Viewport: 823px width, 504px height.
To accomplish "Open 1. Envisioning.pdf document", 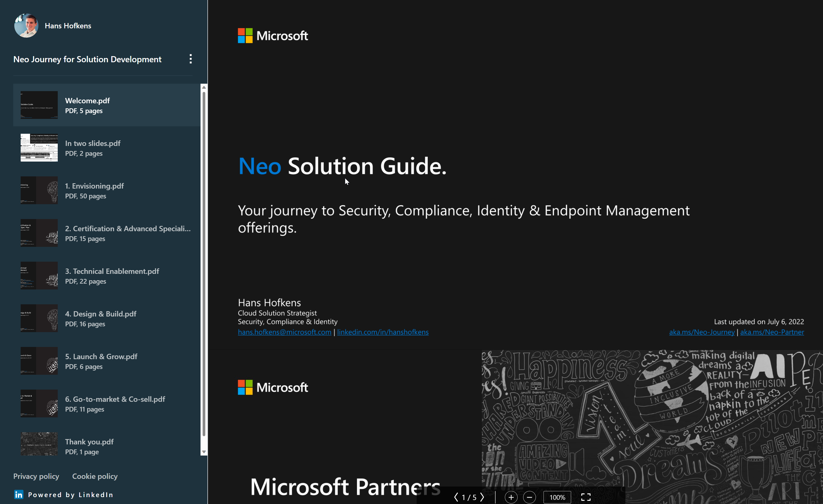I will (x=106, y=190).
